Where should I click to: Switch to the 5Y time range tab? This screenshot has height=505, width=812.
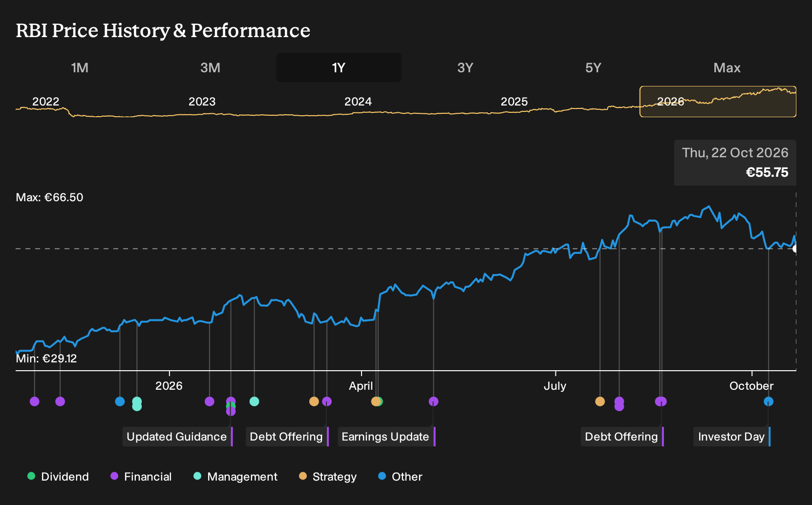tap(593, 67)
